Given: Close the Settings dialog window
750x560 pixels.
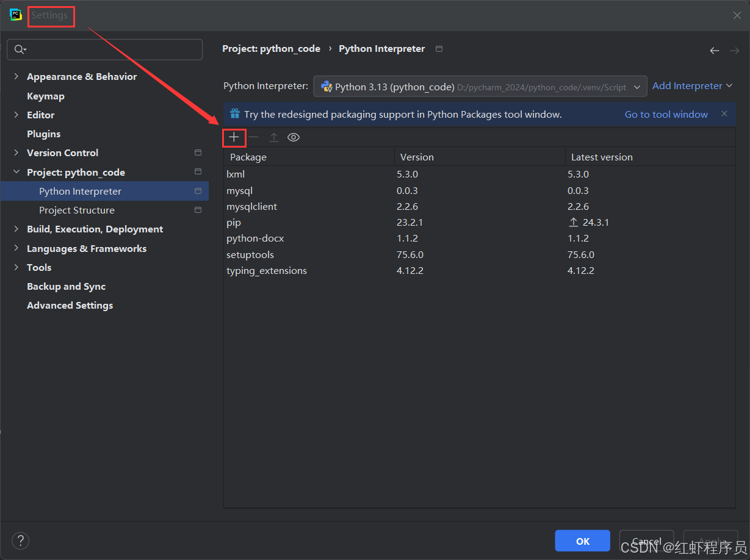Looking at the screenshot, I should [737, 15].
